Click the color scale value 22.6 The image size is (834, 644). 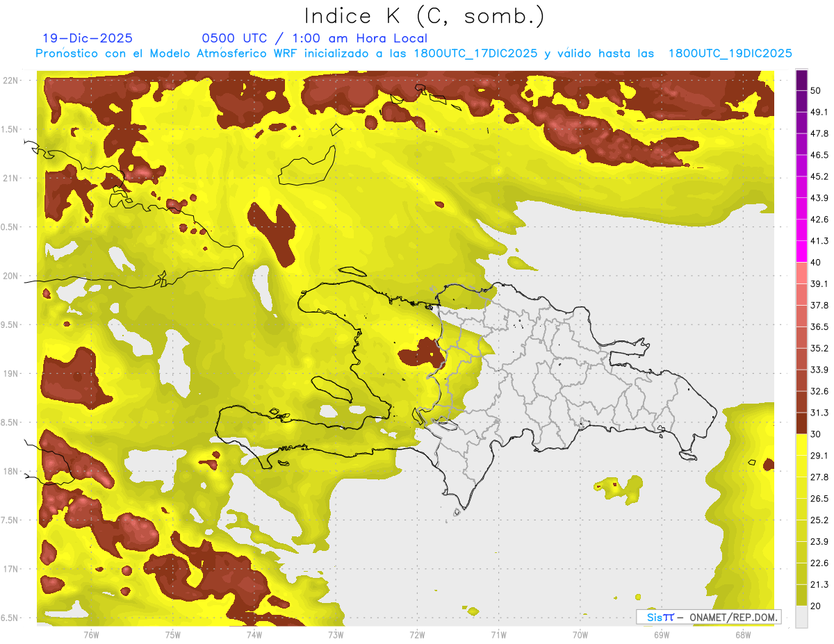pos(819,563)
